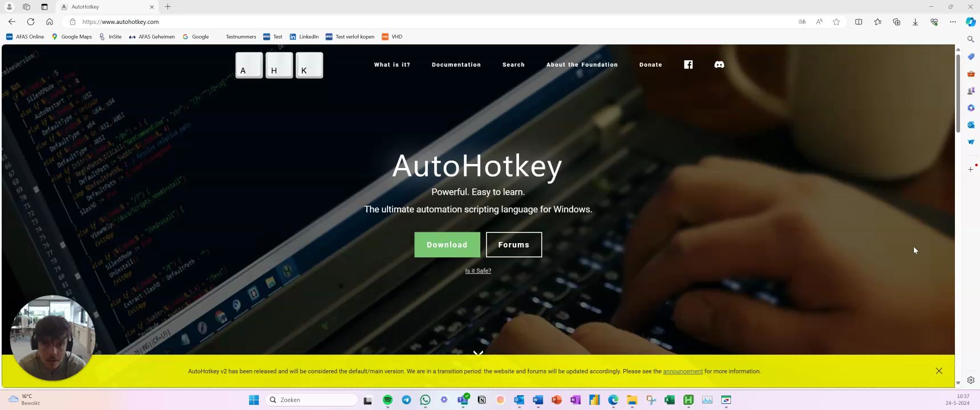Dismiss the yellow announcement banner
The width and height of the screenshot is (980, 410).
[939, 371]
